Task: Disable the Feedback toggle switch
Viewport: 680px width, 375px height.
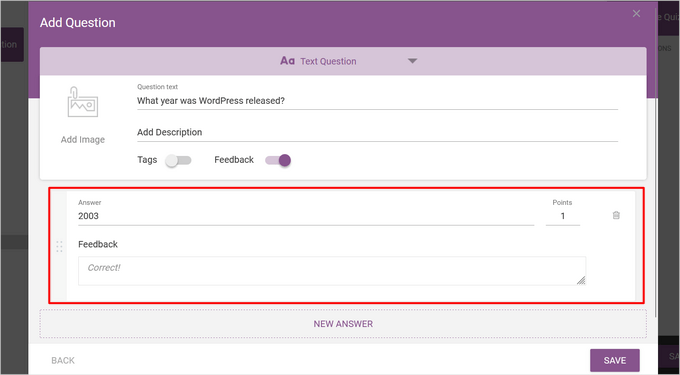Action: tap(278, 160)
